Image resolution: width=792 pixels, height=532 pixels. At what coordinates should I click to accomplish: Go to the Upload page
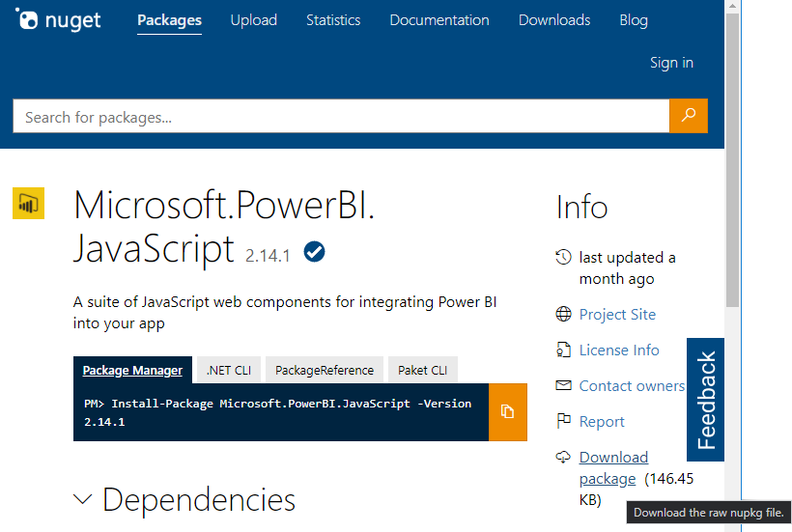coord(253,20)
